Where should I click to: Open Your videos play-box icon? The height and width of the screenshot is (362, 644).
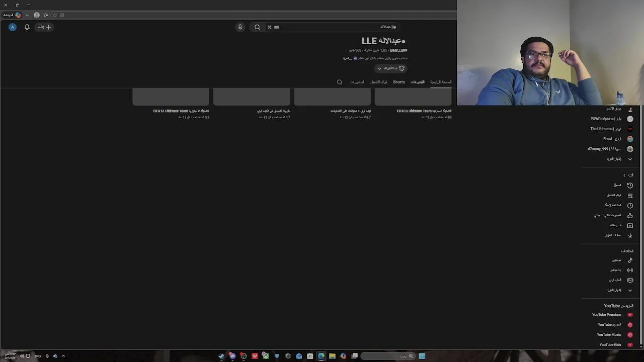tap(630, 225)
